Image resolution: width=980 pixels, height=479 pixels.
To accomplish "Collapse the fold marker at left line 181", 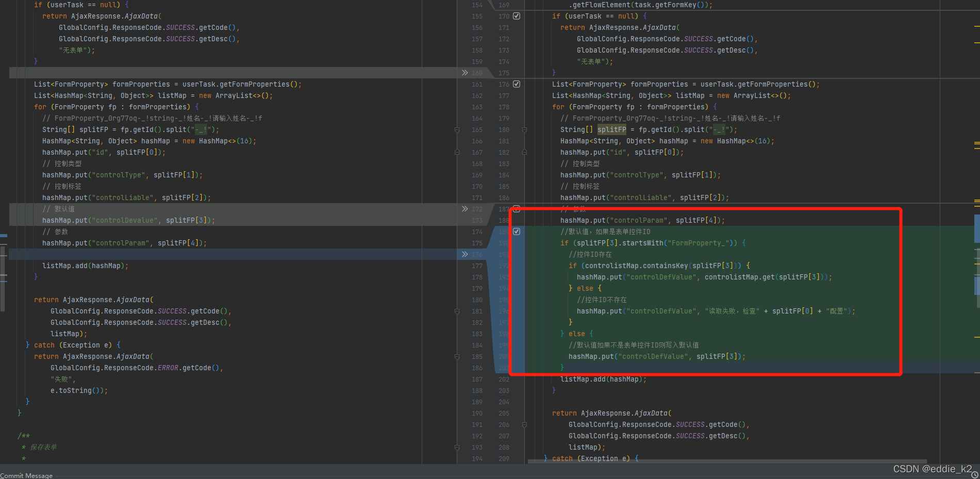I will [x=457, y=311].
